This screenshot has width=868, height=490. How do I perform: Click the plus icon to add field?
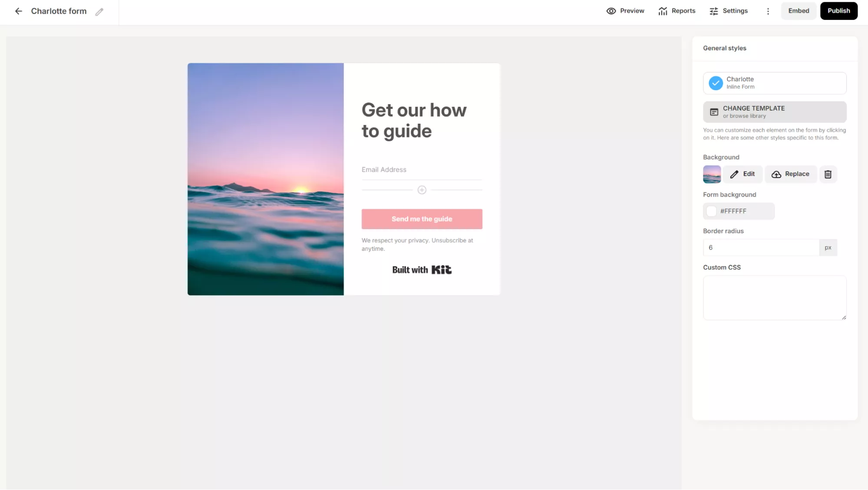(422, 190)
